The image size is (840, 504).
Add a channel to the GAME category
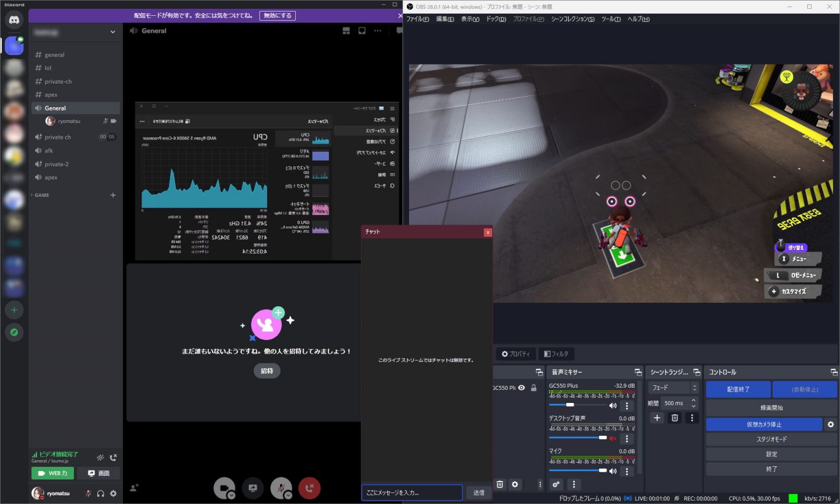pos(113,195)
